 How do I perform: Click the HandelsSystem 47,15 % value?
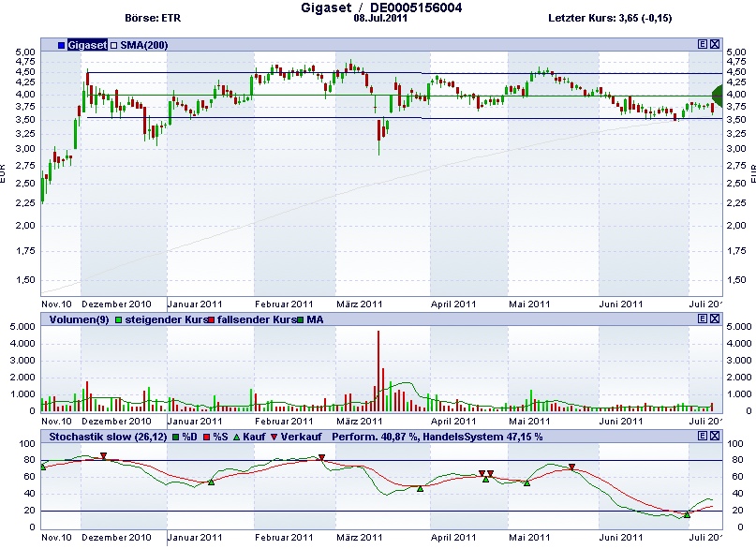pos(482,437)
